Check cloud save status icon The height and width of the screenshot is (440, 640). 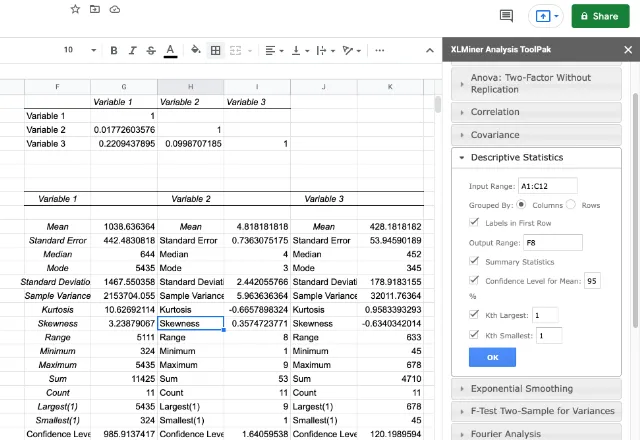pos(115,9)
